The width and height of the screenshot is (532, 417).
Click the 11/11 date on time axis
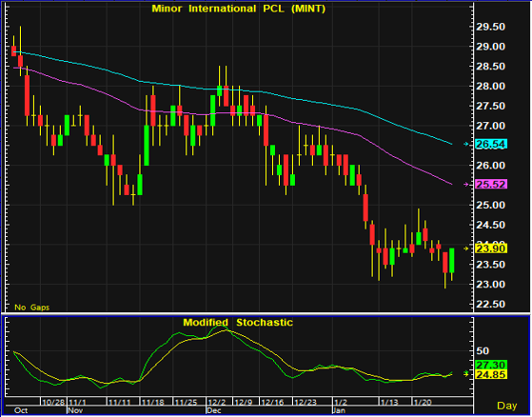tap(119, 402)
